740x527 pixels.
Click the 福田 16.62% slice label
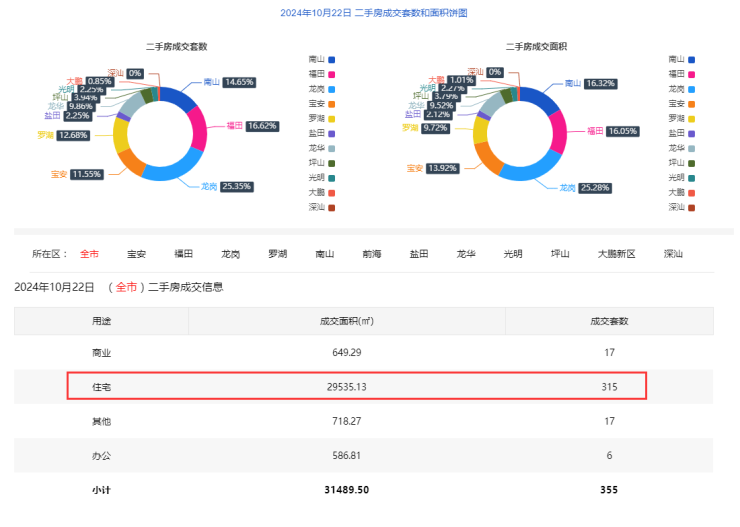tap(253, 126)
